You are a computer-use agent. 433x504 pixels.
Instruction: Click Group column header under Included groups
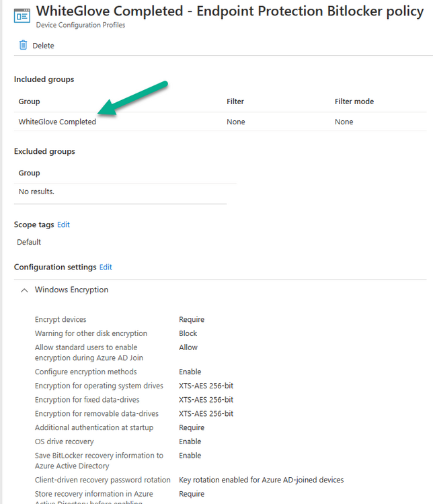tap(30, 101)
